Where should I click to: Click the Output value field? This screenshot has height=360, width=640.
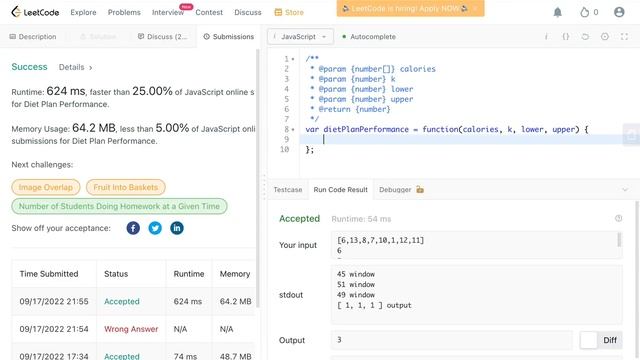(451, 340)
